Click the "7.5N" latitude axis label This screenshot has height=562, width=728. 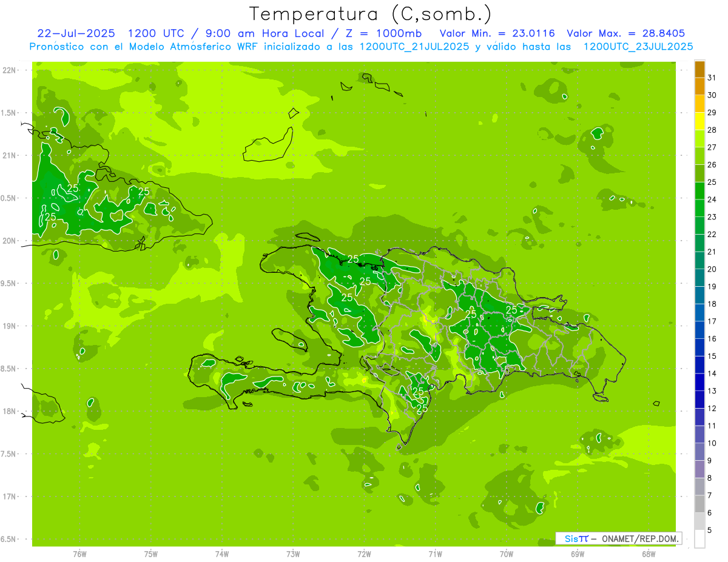(8, 454)
